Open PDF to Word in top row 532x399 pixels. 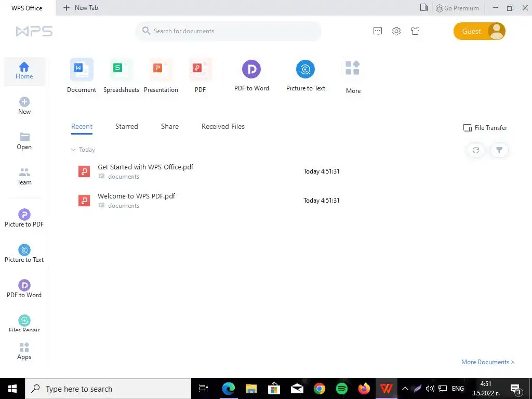tap(251, 76)
